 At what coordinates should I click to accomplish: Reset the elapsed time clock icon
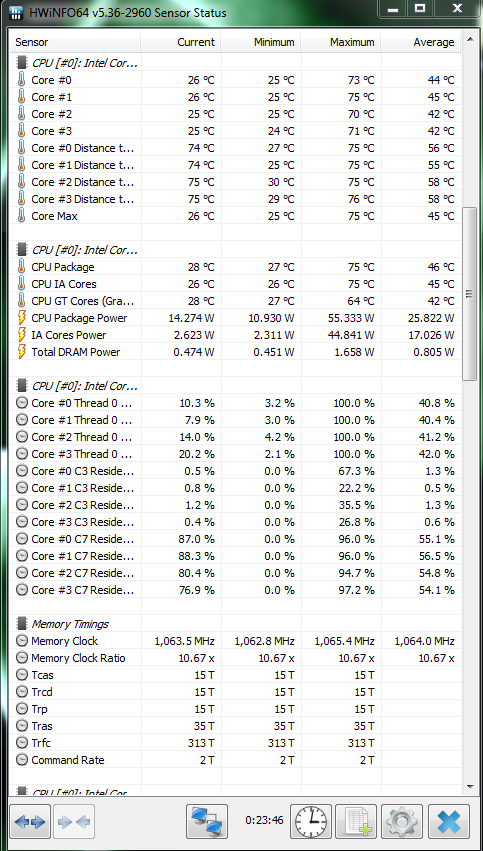[311, 822]
